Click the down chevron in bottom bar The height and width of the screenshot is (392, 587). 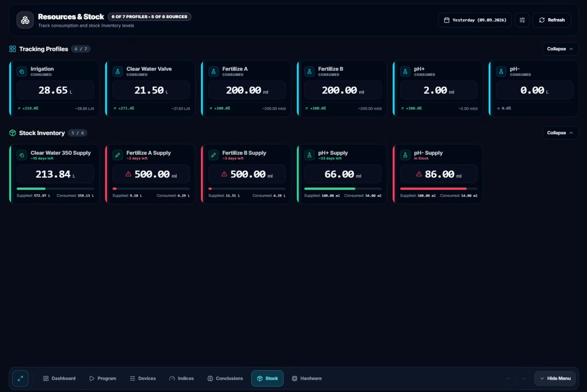524,378
